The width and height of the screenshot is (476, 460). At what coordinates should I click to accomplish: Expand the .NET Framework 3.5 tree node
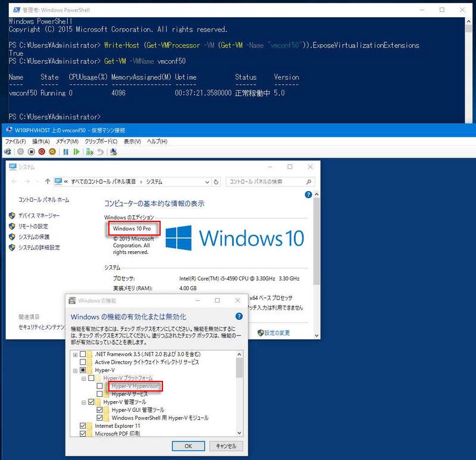pos(75,354)
